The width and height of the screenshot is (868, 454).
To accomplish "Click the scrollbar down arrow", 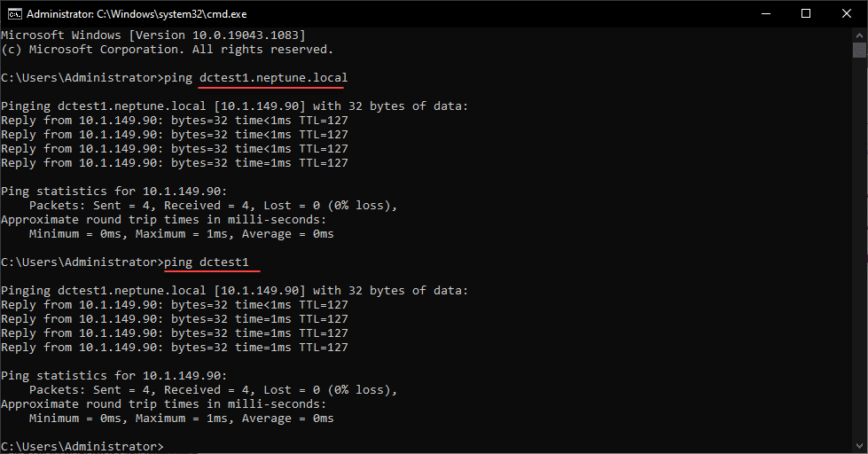I will click(859, 446).
